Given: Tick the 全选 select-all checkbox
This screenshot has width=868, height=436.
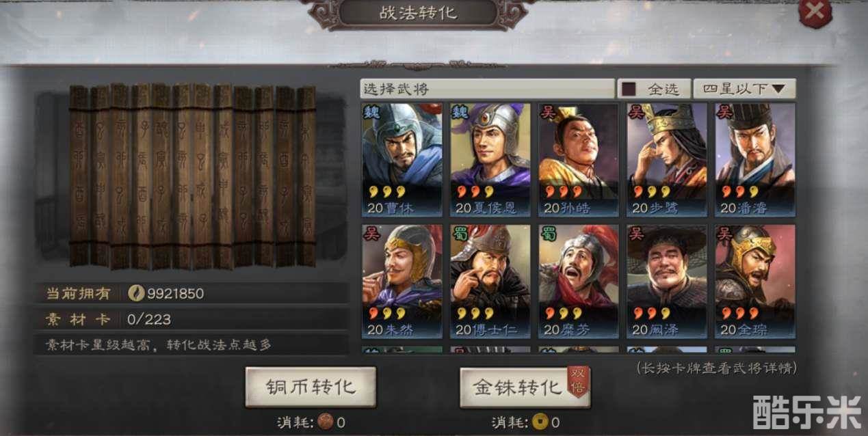Looking at the screenshot, I should (x=629, y=89).
